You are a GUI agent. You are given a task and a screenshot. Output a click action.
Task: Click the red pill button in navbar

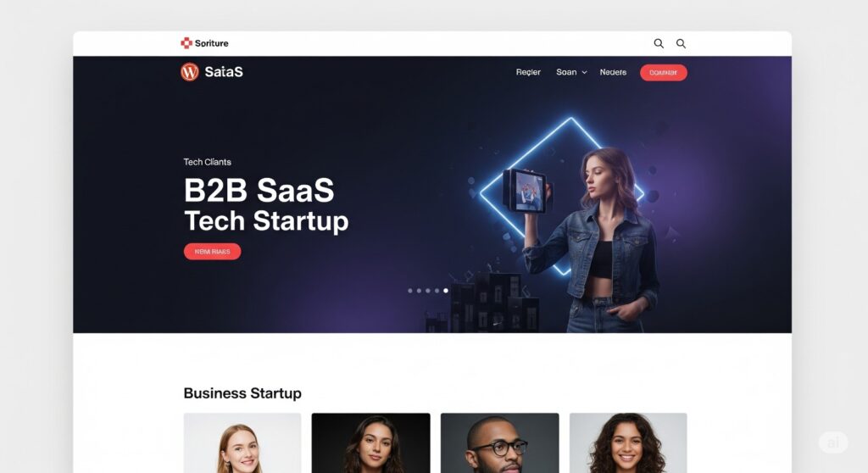[664, 73]
